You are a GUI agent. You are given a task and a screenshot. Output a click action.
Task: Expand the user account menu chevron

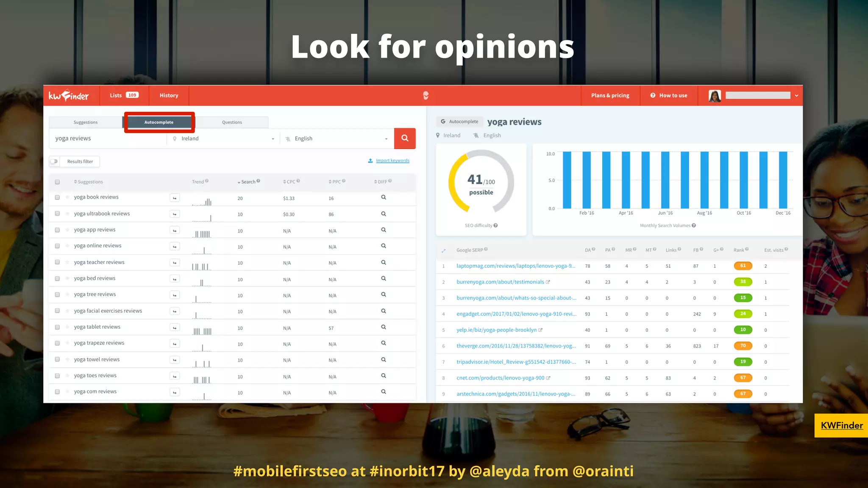[x=796, y=96]
